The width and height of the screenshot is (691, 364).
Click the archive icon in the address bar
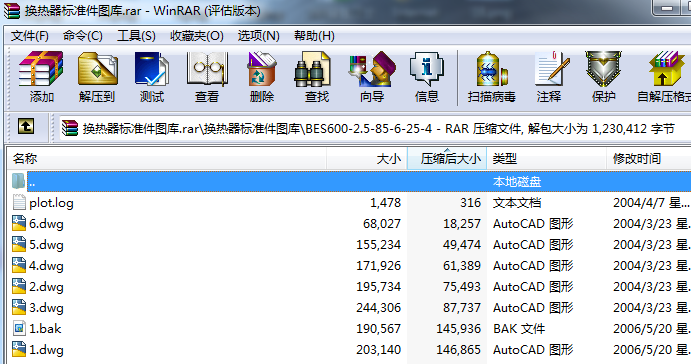(70, 128)
